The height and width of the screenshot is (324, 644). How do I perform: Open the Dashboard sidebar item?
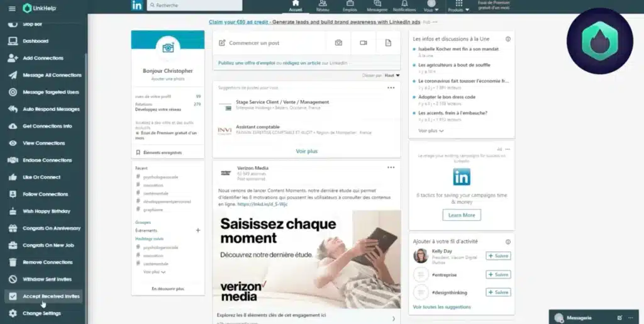pos(35,41)
